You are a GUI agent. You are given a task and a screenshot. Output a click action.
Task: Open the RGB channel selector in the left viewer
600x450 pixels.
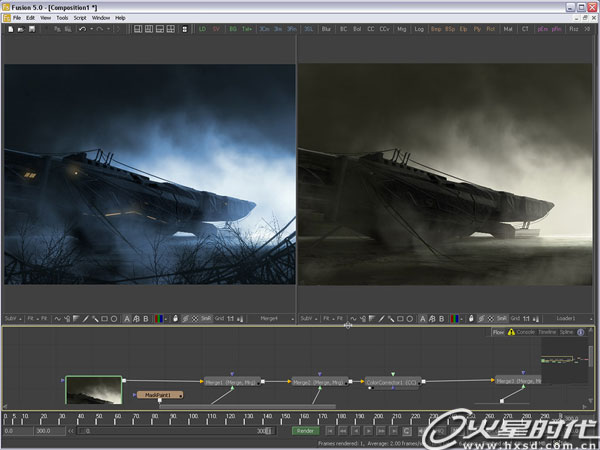(x=160, y=318)
